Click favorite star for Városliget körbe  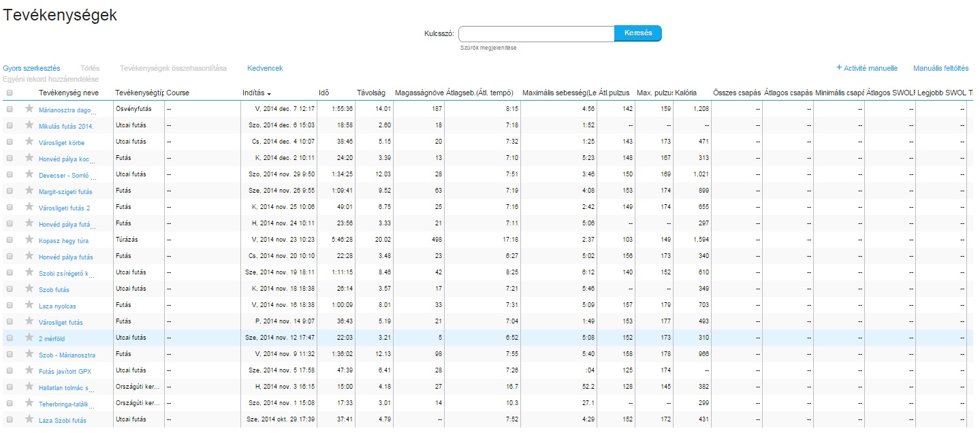tap(29, 142)
